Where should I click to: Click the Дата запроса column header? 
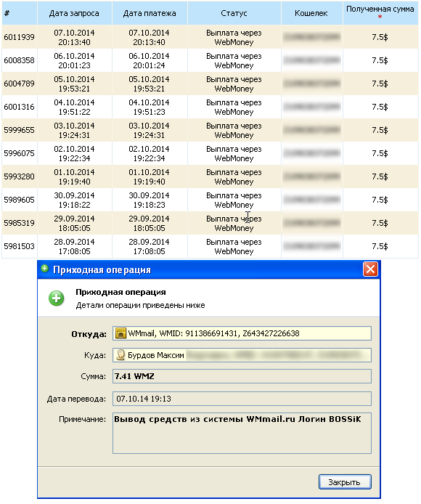tap(75, 13)
